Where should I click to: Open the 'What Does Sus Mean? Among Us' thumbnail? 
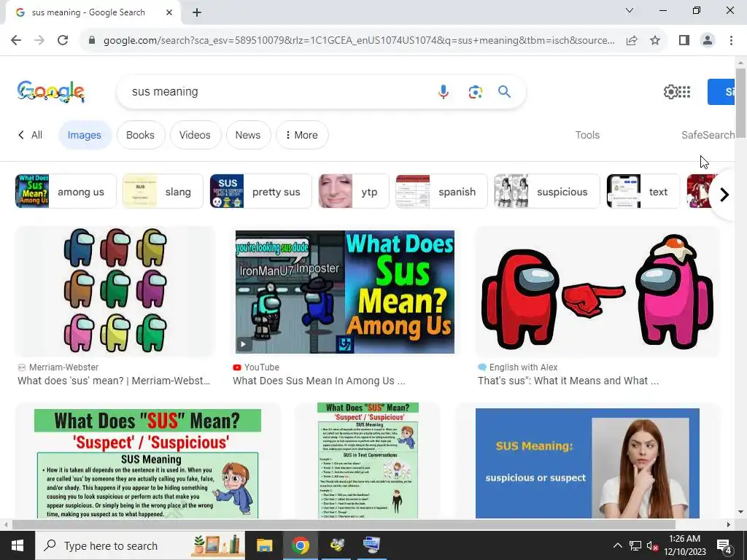coord(345,292)
